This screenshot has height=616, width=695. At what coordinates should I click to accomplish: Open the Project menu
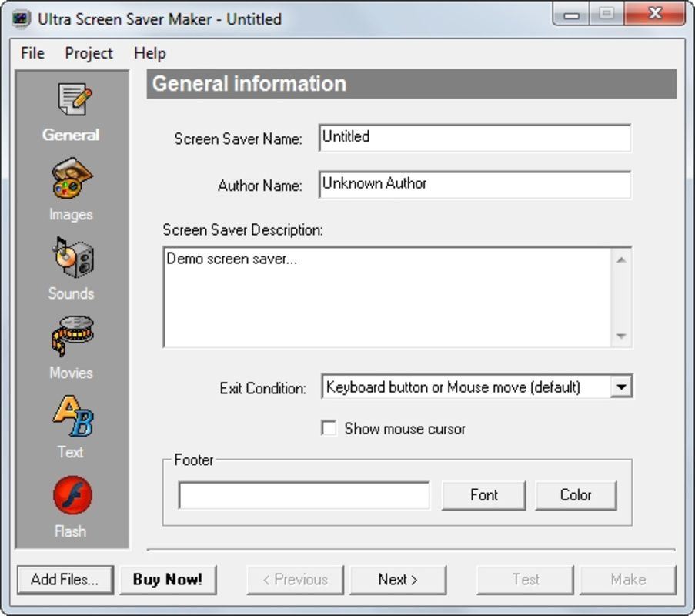89,52
